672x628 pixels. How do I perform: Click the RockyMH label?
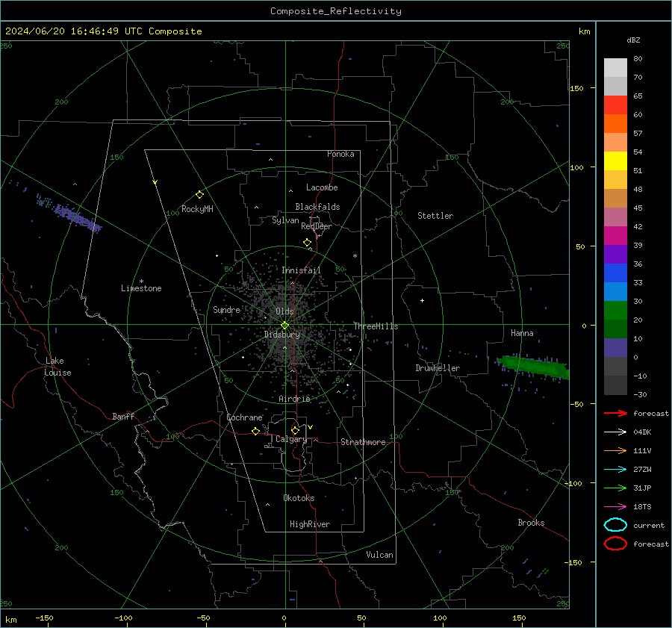(x=197, y=209)
